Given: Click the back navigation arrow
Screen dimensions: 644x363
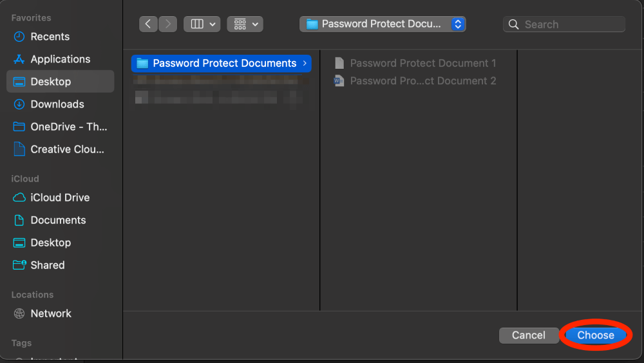Looking at the screenshot, I should [x=149, y=24].
